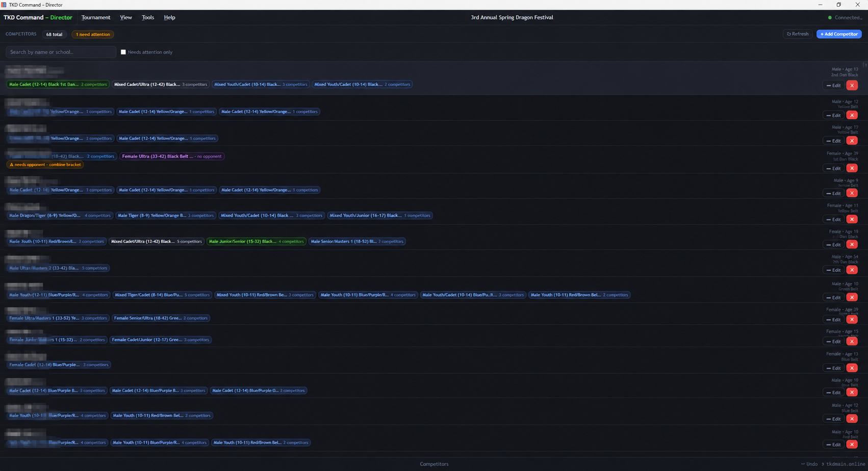Viewport: 868px width, 471px height.
Task: Remove the Male Age 12 Yellow Belt competitor
Action: [852, 115]
